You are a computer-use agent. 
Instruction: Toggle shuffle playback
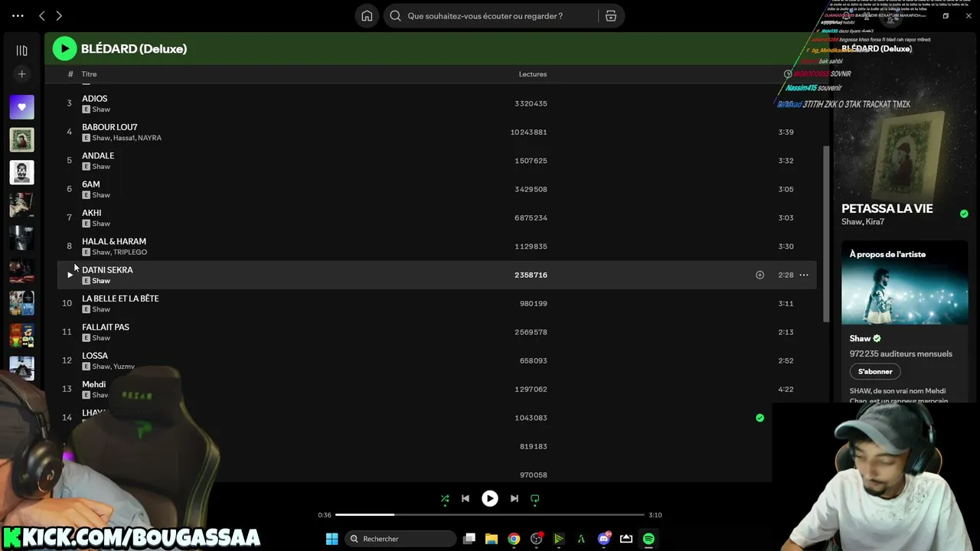(445, 498)
